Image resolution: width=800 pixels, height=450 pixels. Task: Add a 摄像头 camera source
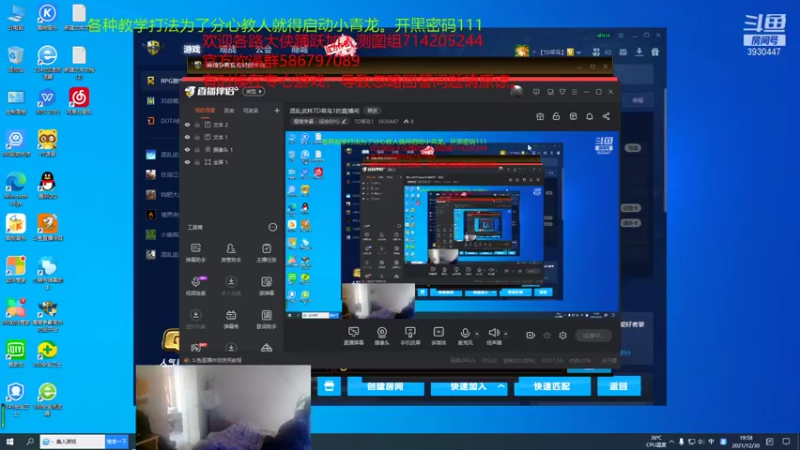[x=382, y=336]
